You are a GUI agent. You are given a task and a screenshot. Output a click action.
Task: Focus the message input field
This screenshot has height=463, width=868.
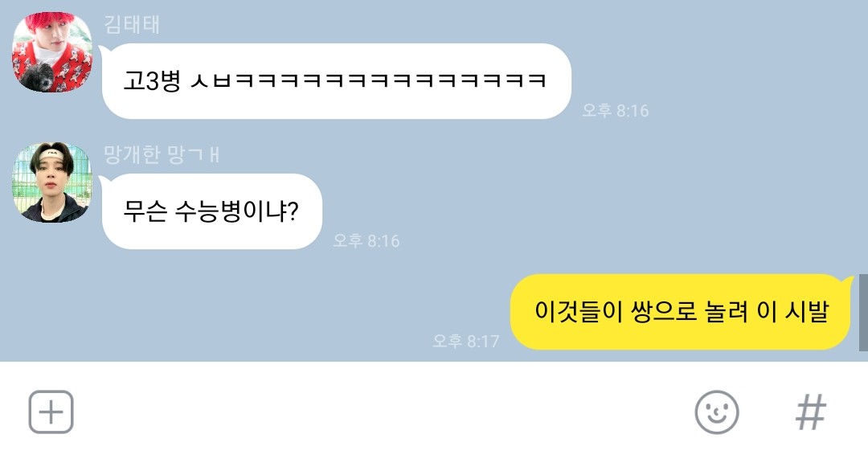point(382,412)
